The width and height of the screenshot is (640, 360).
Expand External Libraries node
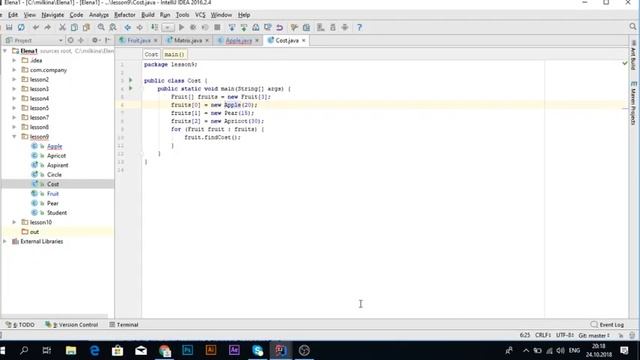(5, 241)
